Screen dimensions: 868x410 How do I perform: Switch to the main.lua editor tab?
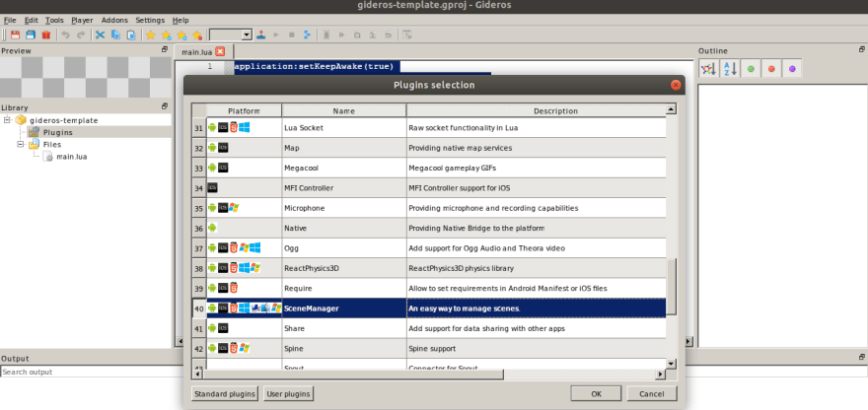point(197,52)
